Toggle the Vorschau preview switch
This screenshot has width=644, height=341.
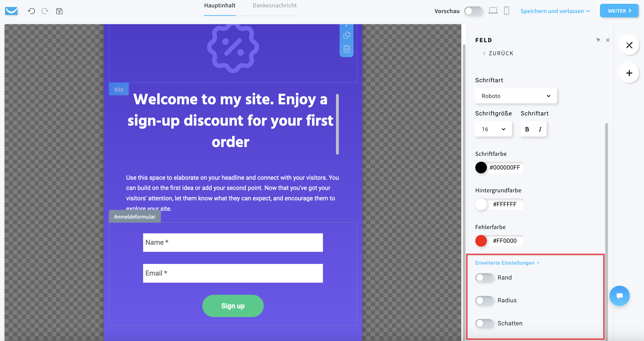click(x=473, y=11)
